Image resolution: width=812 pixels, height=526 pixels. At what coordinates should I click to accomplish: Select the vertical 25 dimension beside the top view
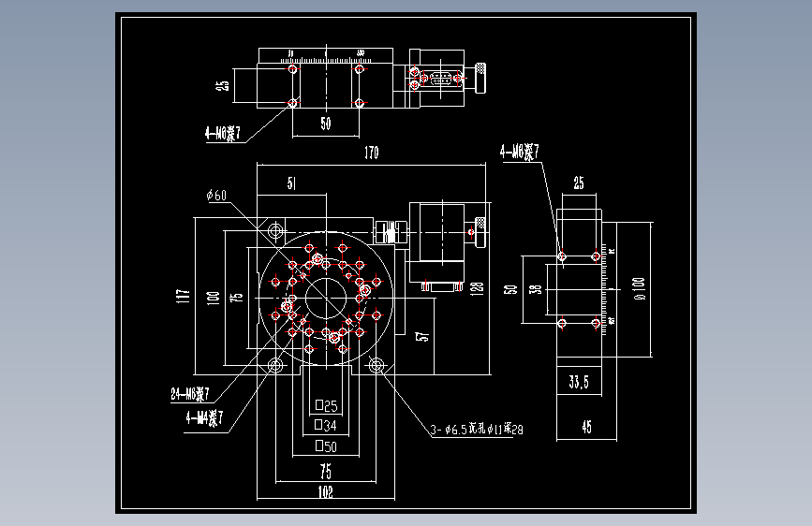222,85
